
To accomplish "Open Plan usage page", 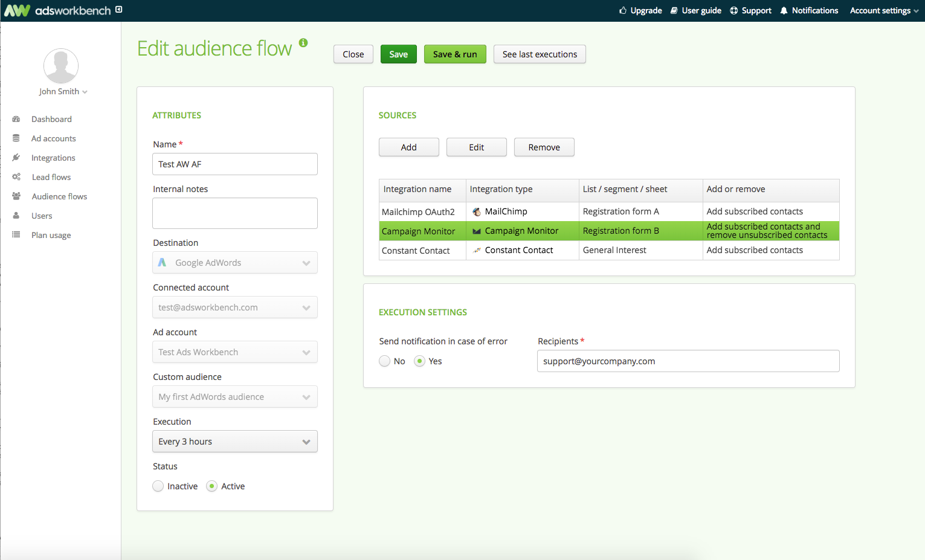I will point(51,235).
